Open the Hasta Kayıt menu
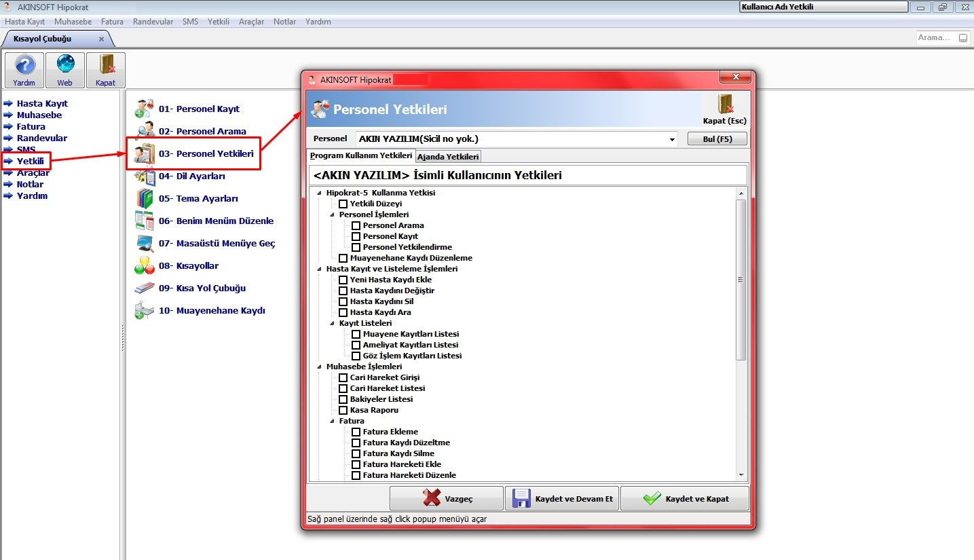974x560 pixels. point(25,22)
